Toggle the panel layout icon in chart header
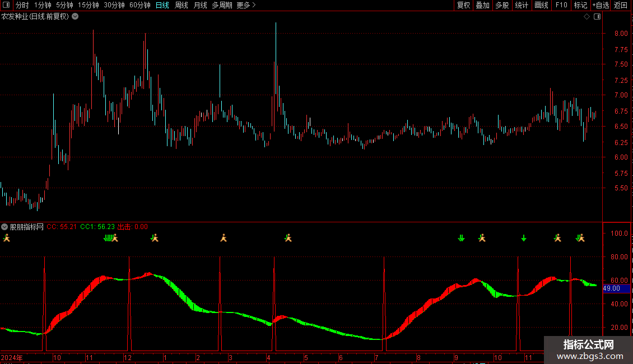This screenshot has width=633, height=364. tap(597, 17)
